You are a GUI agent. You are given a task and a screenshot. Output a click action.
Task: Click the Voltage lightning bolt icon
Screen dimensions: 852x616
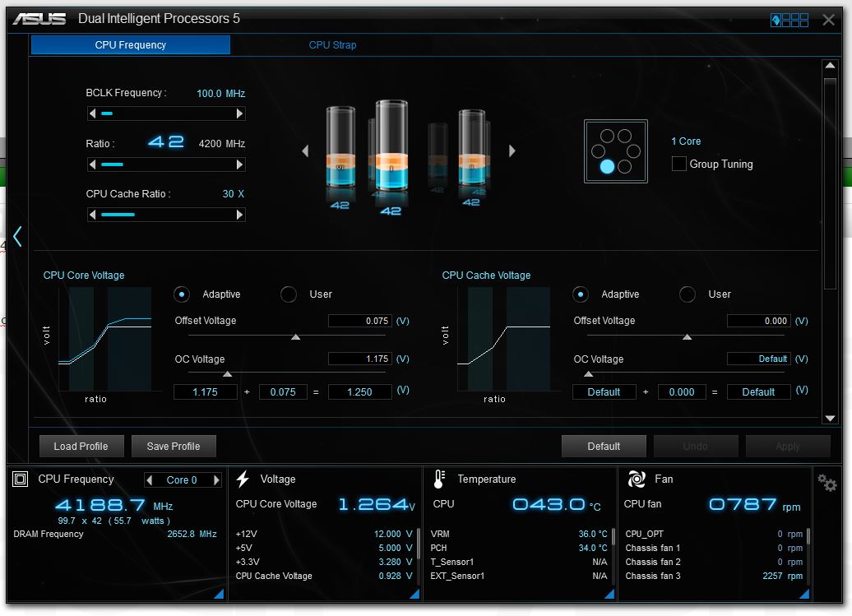click(243, 479)
